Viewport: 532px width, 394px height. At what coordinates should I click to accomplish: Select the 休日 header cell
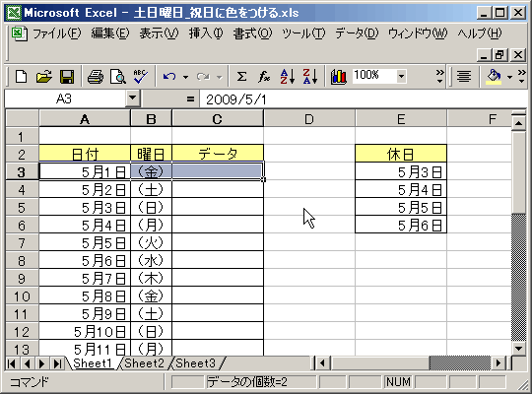tap(401, 154)
